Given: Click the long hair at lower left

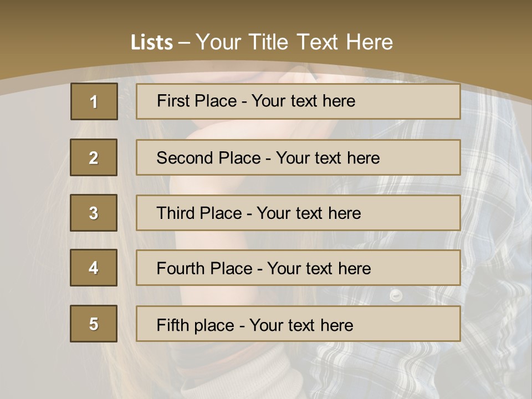Looking at the screenshot, I should coord(33,332).
